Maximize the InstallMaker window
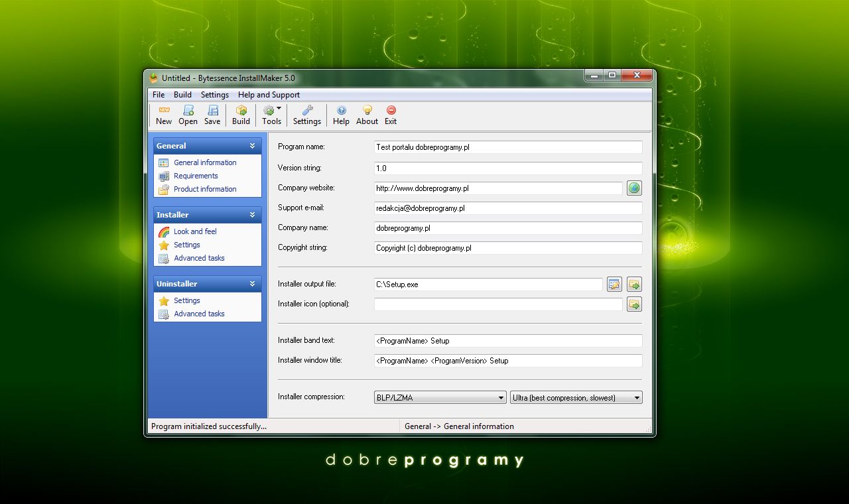 click(x=612, y=76)
